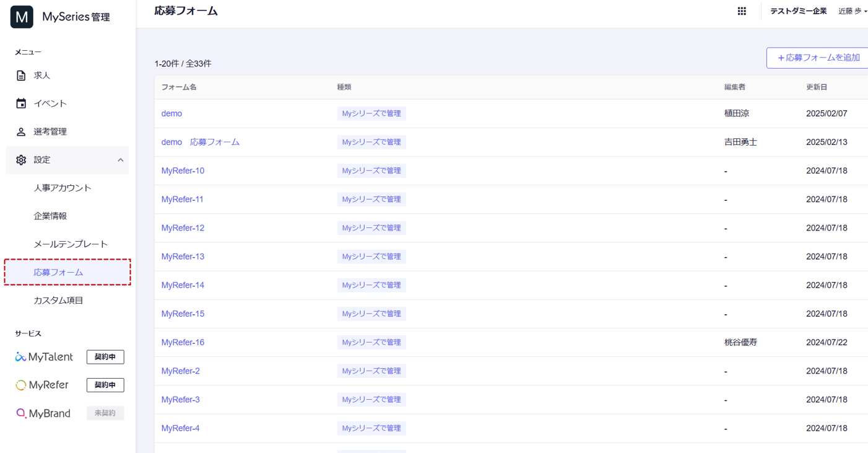Viewport: 868px width, 453px height.
Task: Open the apps grid icon
Action: (742, 11)
